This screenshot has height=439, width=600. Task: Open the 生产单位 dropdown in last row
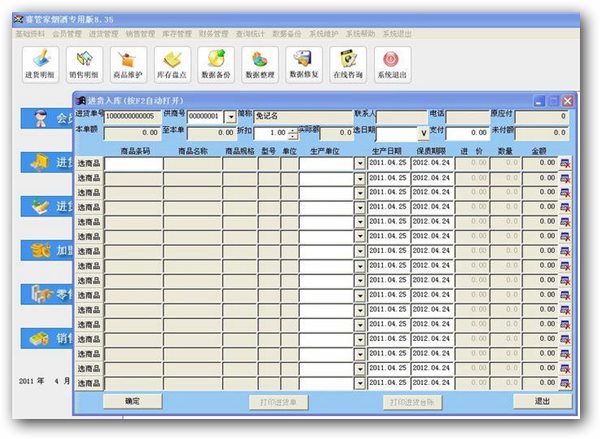[x=360, y=383]
